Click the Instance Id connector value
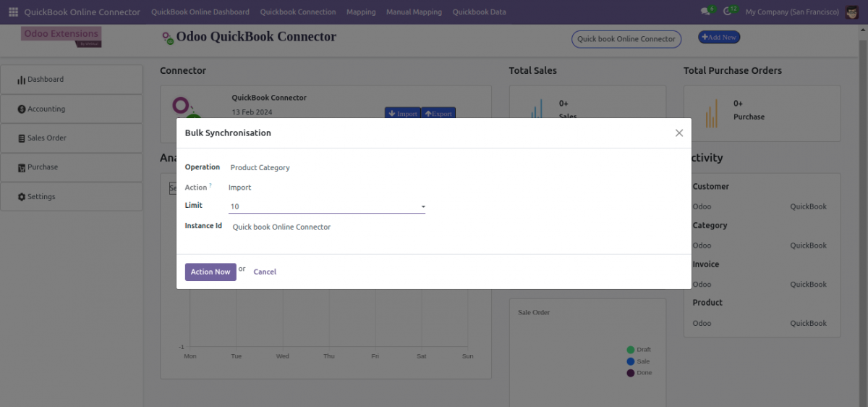The height and width of the screenshot is (407, 868). coord(281,227)
